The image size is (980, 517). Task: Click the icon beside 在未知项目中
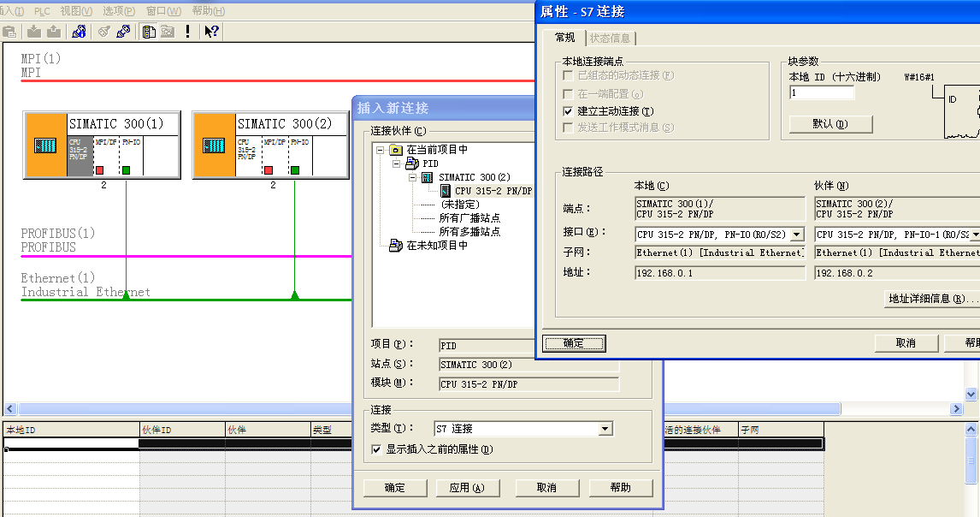[396, 246]
